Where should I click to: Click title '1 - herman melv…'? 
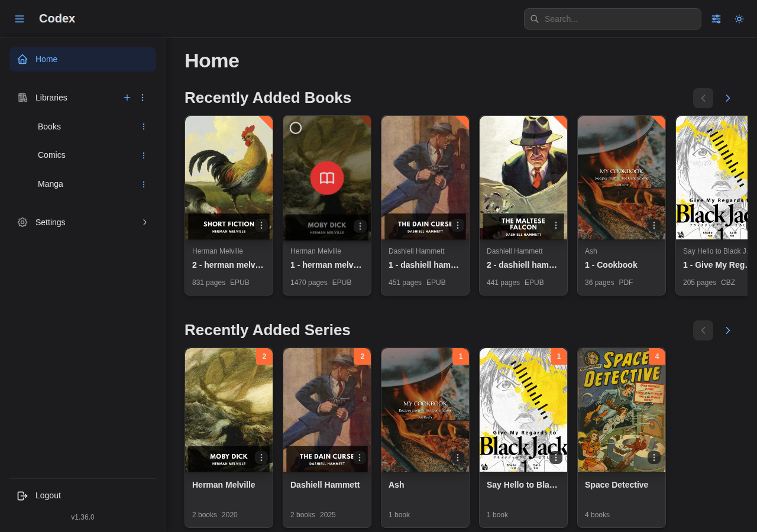pyautogui.click(x=326, y=265)
